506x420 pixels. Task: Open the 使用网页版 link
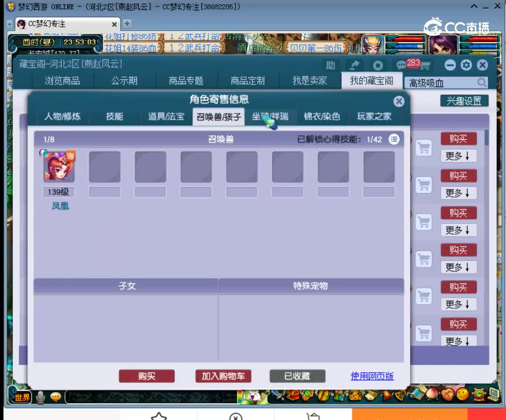coord(372,376)
